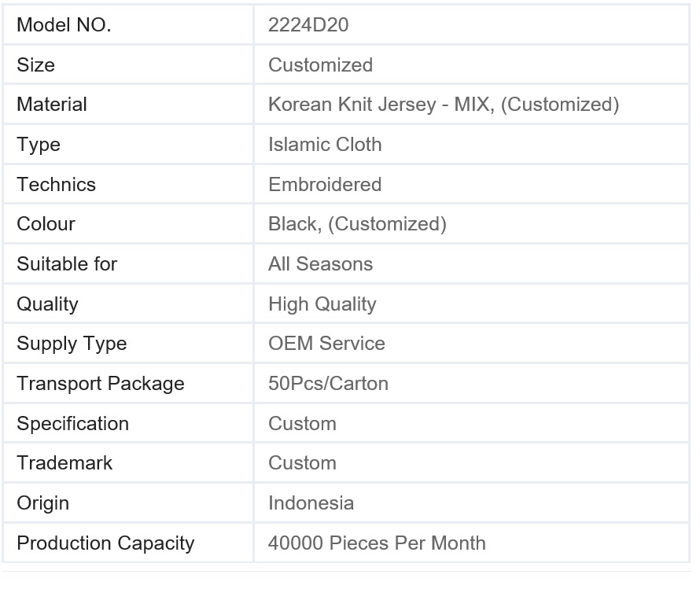Select the Suitable for label
Screen dimensions: 700x600
pyautogui.click(x=67, y=264)
